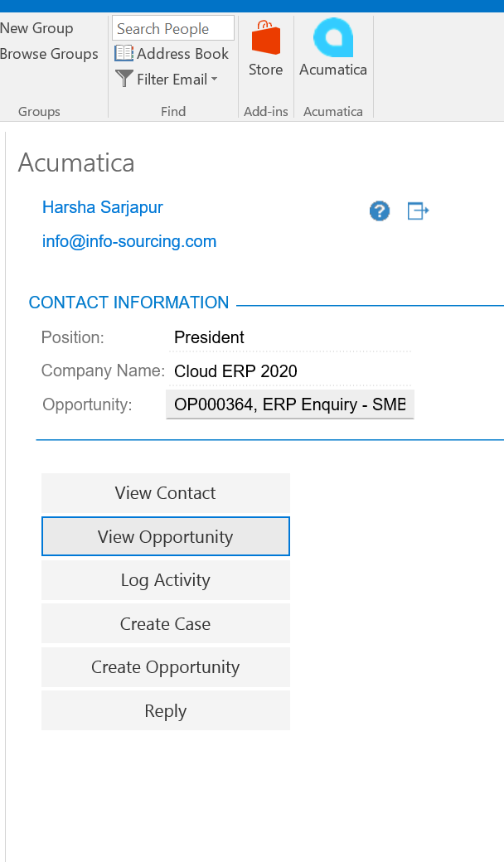Open the Address Book
504x862 pixels.
coord(172,54)
